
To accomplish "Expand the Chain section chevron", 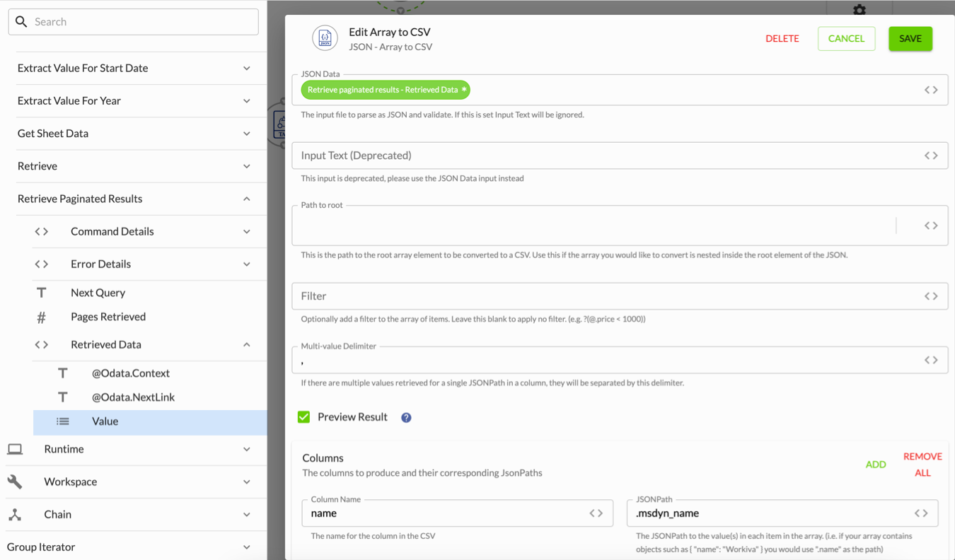I will 247,515.
